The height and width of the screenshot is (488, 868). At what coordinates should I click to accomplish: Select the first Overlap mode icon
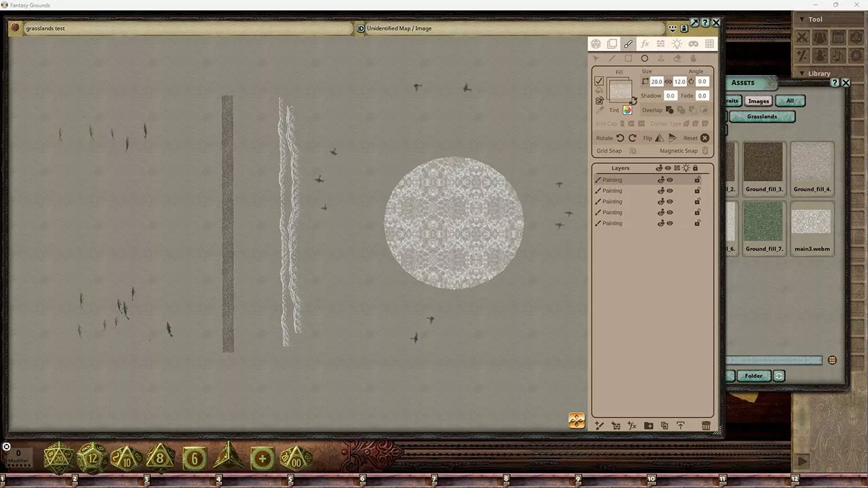[670, 110]
